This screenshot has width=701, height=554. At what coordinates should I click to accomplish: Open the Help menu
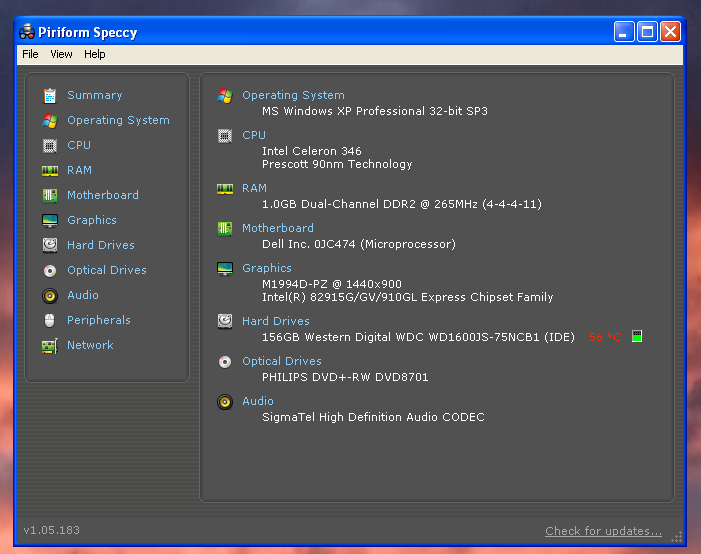(x=95, y=54)
